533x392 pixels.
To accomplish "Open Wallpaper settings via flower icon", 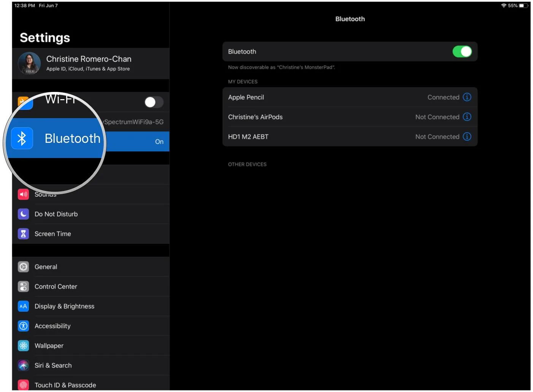I will (23, 346).
